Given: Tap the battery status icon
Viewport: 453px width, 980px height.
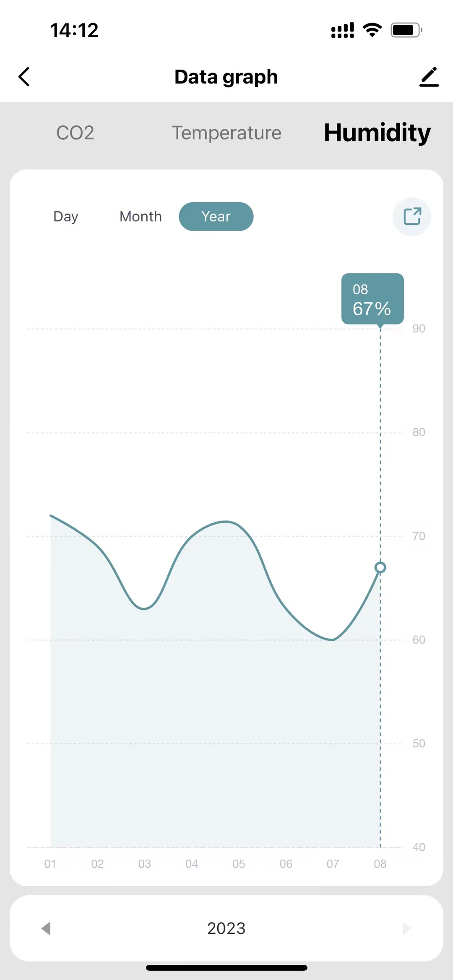Looking at the screenshot, I should [x=406, y=30].
